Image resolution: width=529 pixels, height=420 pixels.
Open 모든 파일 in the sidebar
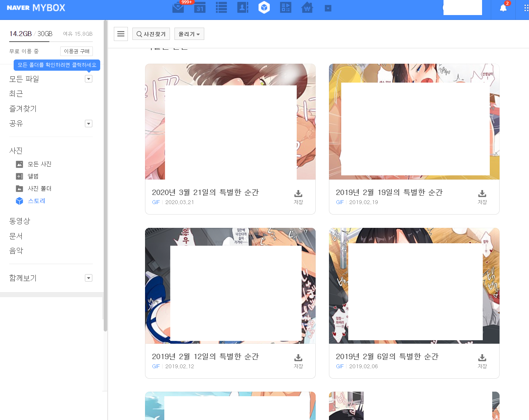(x=24, y=79)
